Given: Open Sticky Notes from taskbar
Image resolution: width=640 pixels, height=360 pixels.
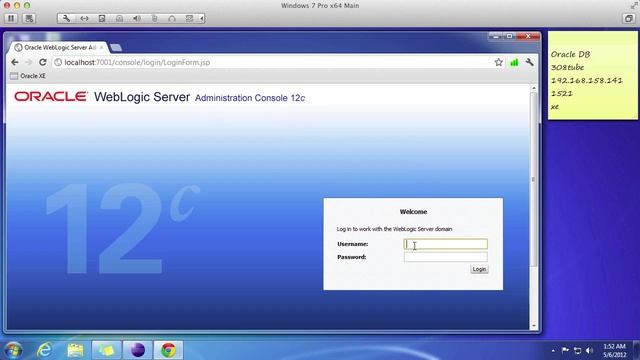Looking at the screenshot, I should click(106, 350).
